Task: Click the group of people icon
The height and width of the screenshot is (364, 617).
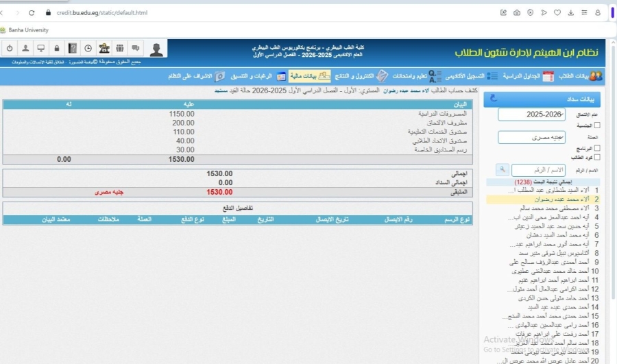Action: [119, 49]
